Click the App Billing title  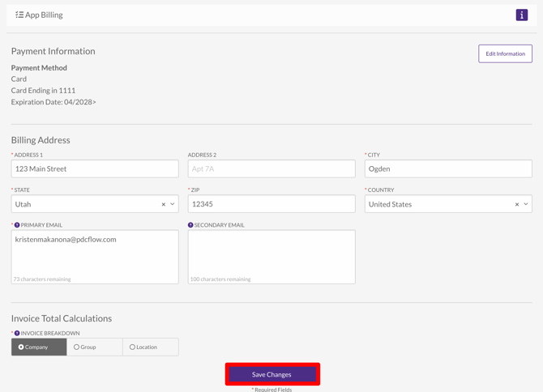click(44, 15)
